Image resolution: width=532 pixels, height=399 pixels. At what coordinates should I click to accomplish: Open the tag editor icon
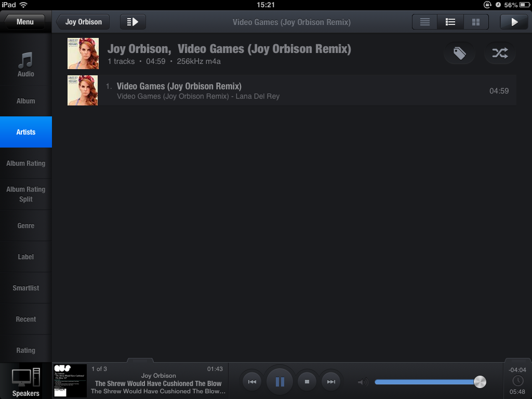[459, 54]
